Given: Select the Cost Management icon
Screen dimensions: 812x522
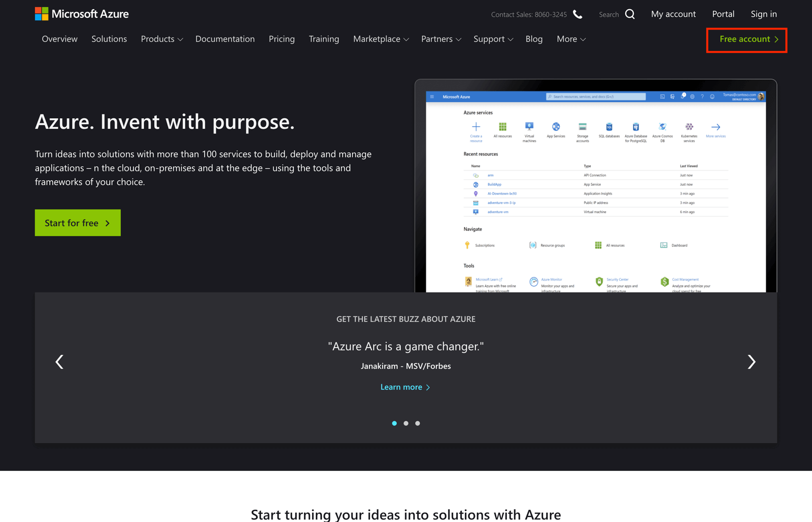Looking at the screenshot, I should (664, 281).
